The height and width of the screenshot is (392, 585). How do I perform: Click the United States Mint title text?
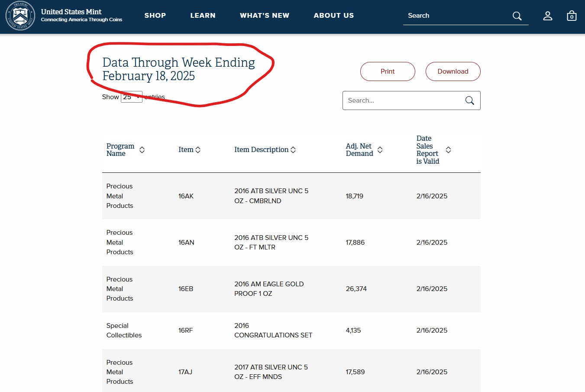click(x=71, y=12)
